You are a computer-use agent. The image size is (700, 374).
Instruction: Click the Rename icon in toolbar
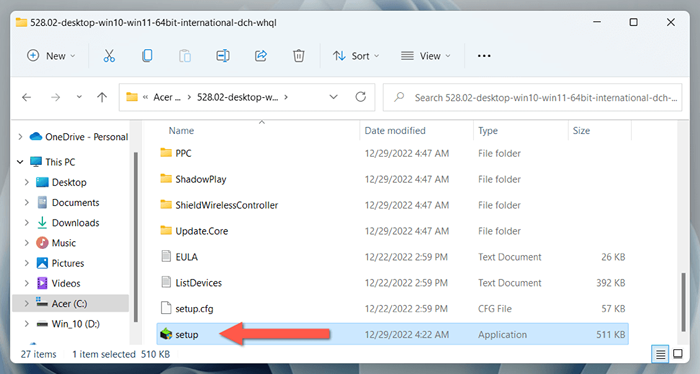(223, 56)
